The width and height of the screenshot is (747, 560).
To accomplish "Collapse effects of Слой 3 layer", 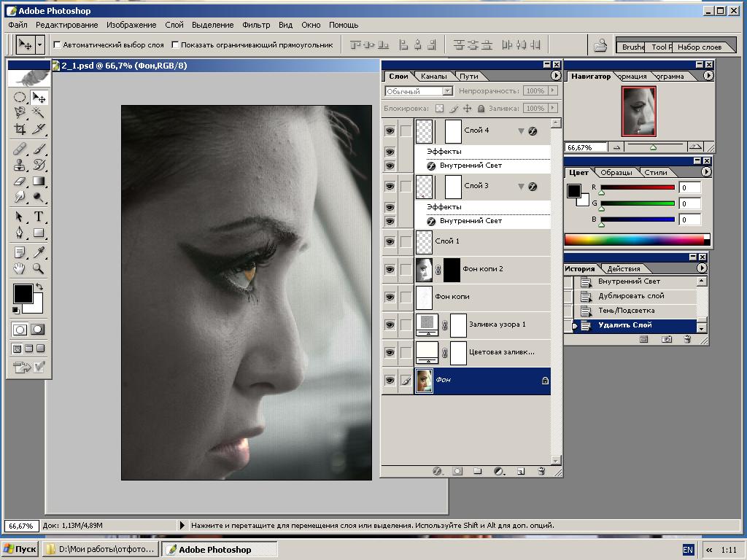I will (521, 187).
